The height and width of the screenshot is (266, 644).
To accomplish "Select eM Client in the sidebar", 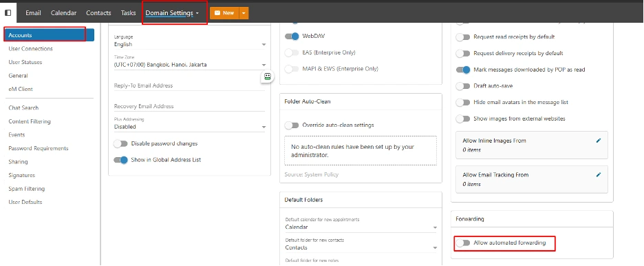I will click(21, 89).
